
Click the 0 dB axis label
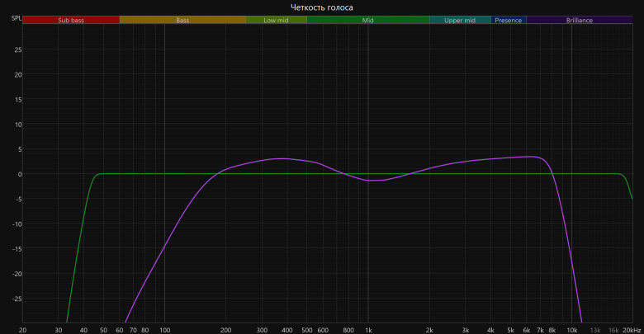[20, 174]
